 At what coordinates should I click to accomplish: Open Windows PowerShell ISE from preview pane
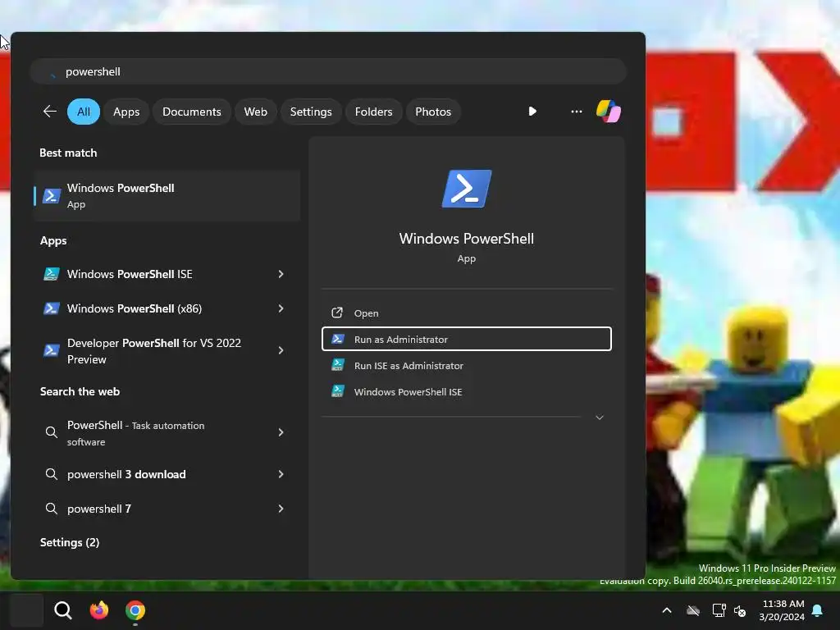coord(467,391)
